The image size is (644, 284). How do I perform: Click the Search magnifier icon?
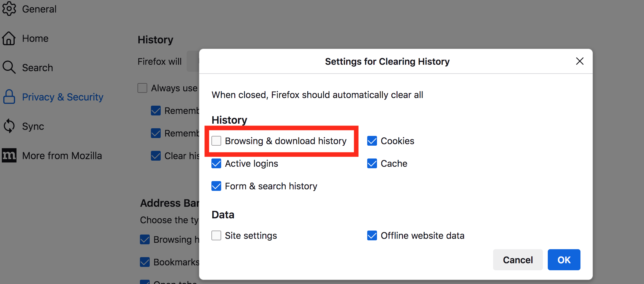tap(9, 67)
